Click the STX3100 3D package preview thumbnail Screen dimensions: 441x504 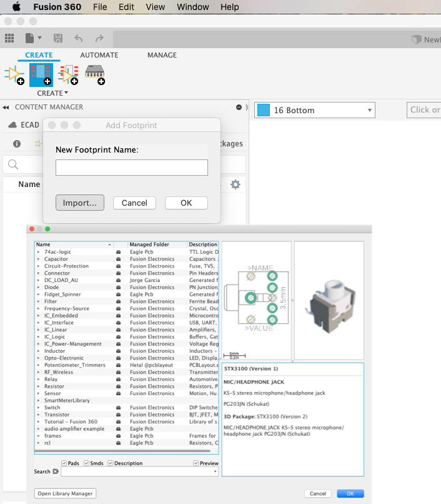click(329, 300)
